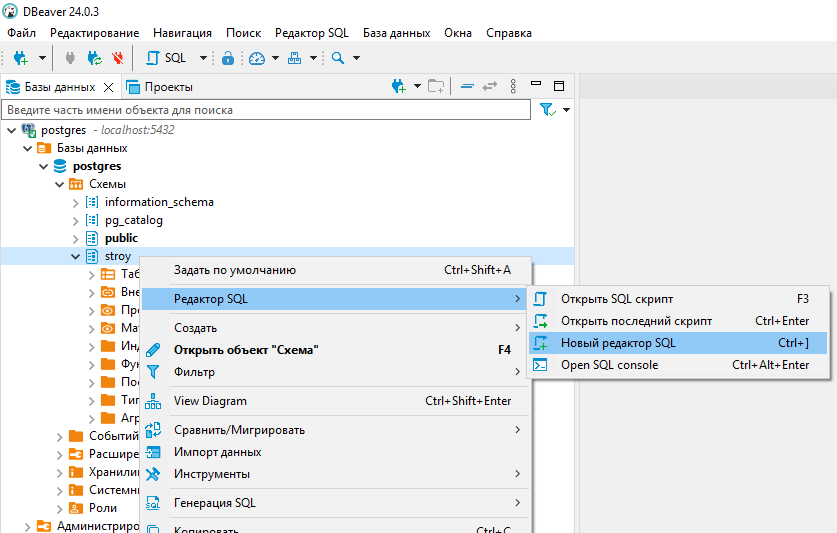Open the dashboard gauge icon in toolbar
The height and width of the screenshot is (533, 837).
257,58
